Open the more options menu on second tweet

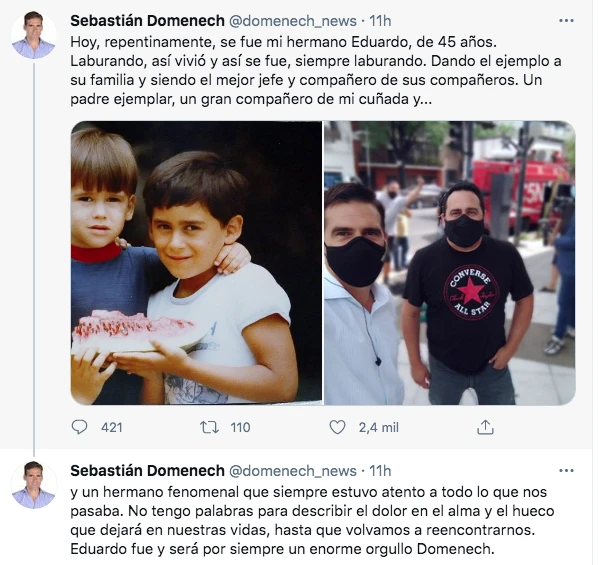(566, 471)
